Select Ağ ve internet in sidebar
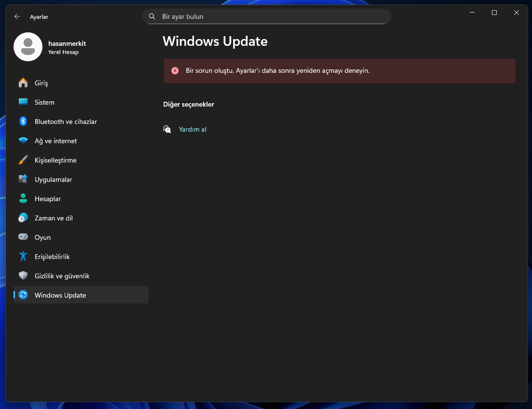Screen dimensions: 532x409 [81, 141]
